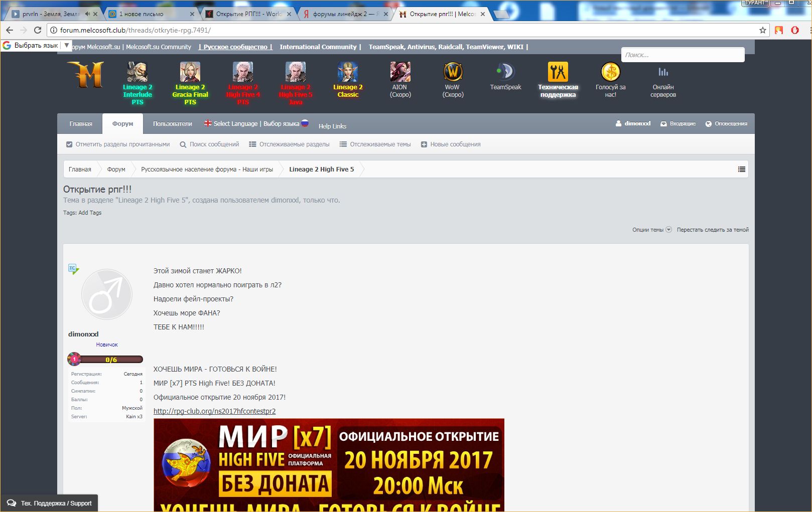Open the Melcosoft.su Community top link
This screenshot has height=512, width=812.
coord(159,47)
